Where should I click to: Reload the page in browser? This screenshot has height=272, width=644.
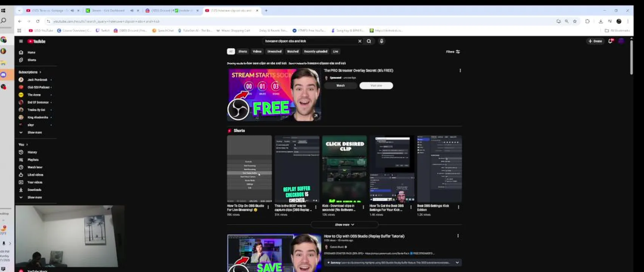click(38, 22)
